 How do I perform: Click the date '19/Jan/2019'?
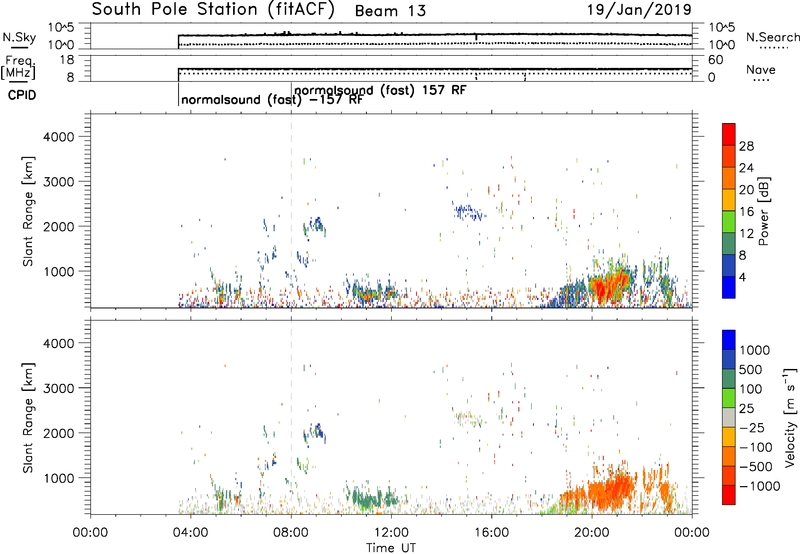click(x=639, y=10)
